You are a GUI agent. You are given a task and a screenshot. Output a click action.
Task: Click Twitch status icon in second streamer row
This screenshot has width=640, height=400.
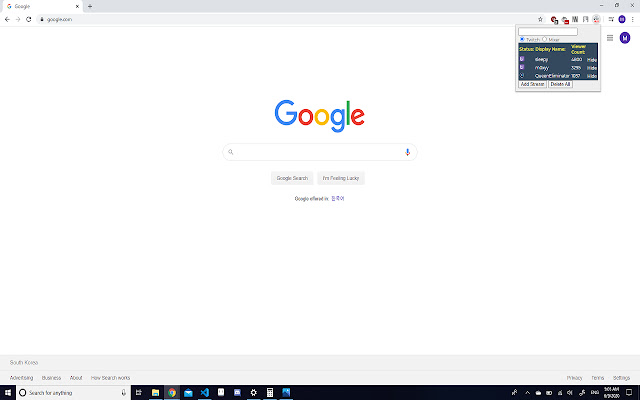(522, 67)
